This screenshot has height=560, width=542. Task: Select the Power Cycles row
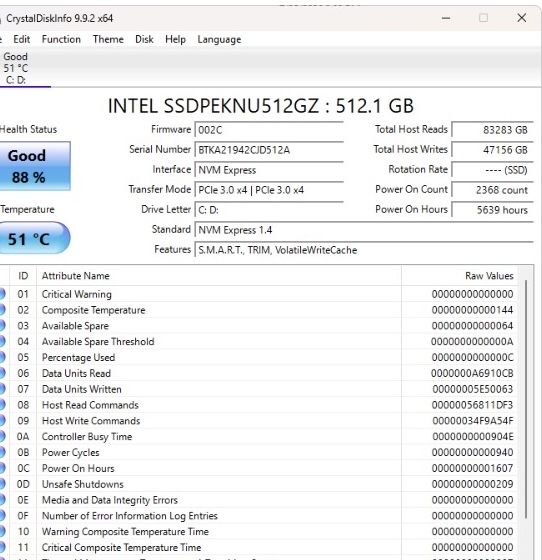click(259, 452)
